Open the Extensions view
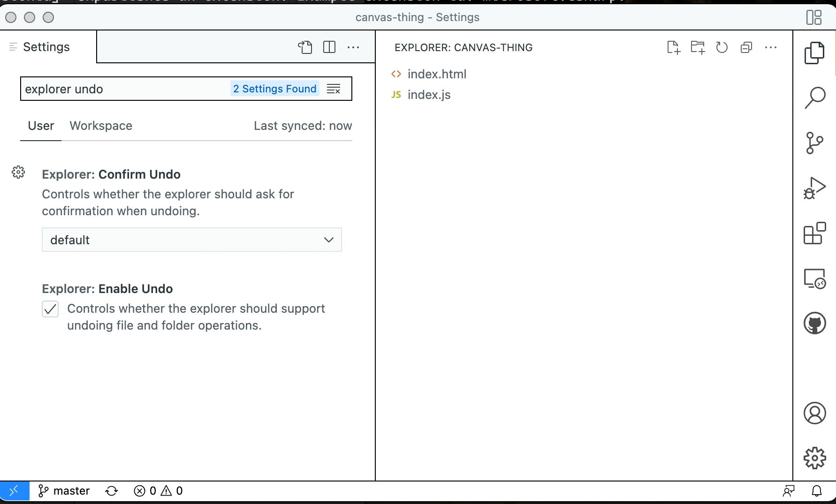Screen dimensions: 836x504 point(814,233)
